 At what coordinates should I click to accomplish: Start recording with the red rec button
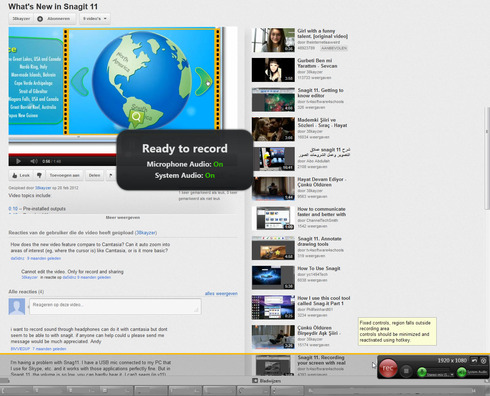[388, 368]
